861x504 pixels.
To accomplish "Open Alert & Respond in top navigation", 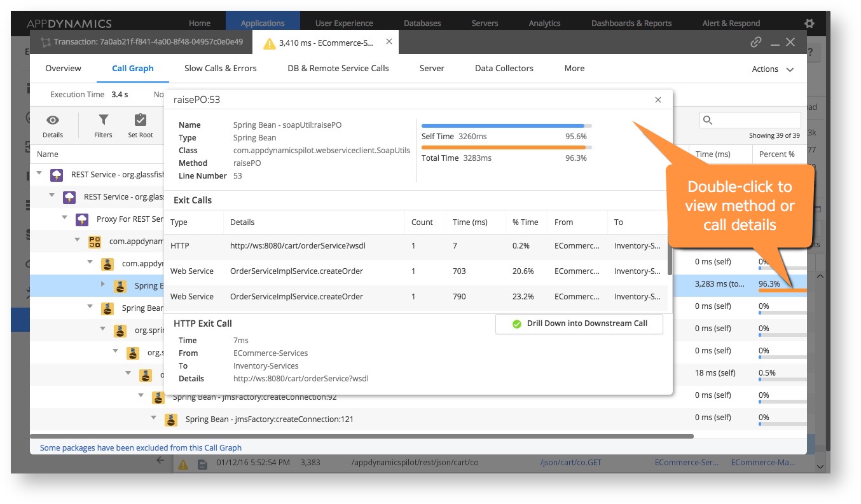I will point(731,23).
